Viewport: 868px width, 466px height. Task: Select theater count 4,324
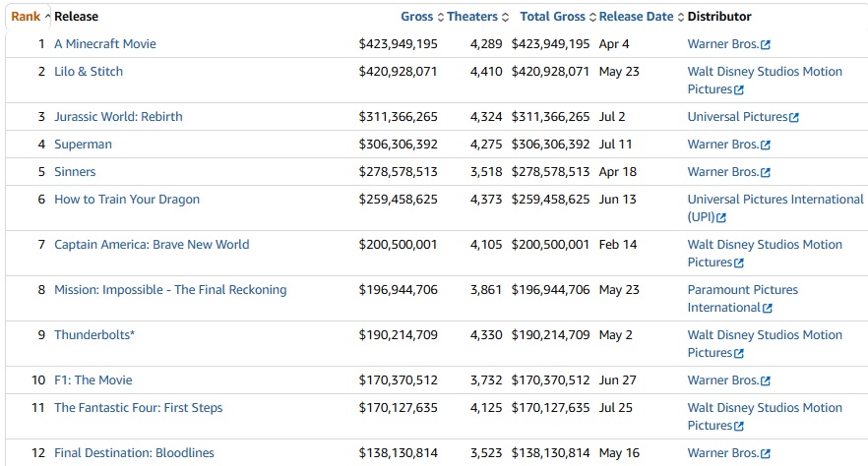point(486,117)
